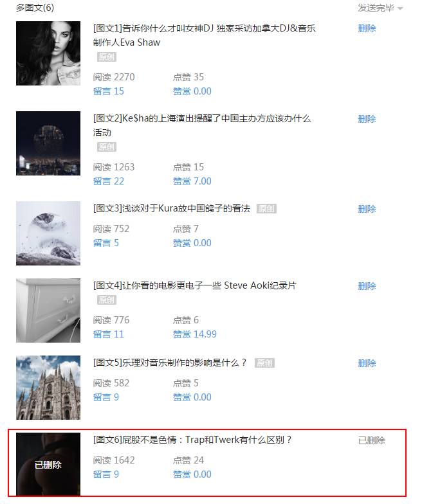Viewport: 431px width, 504px height.
Task: View 留言 9 comments on deleted article 6
Action: (105, 474)
